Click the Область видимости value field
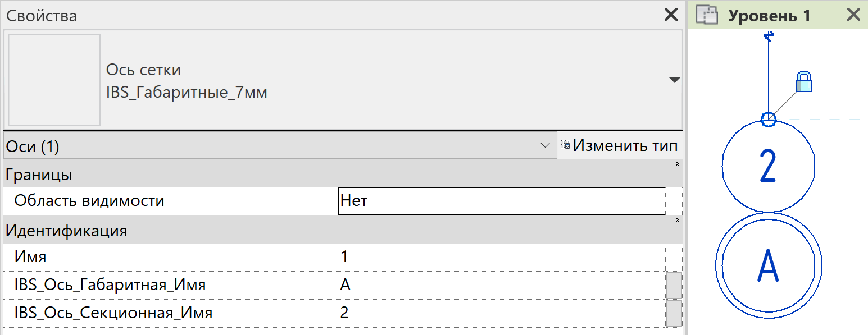The image size is (868, 335). (502, 201)
